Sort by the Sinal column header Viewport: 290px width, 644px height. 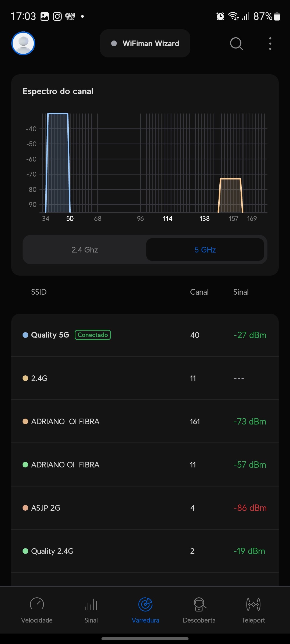coord(241,292)
